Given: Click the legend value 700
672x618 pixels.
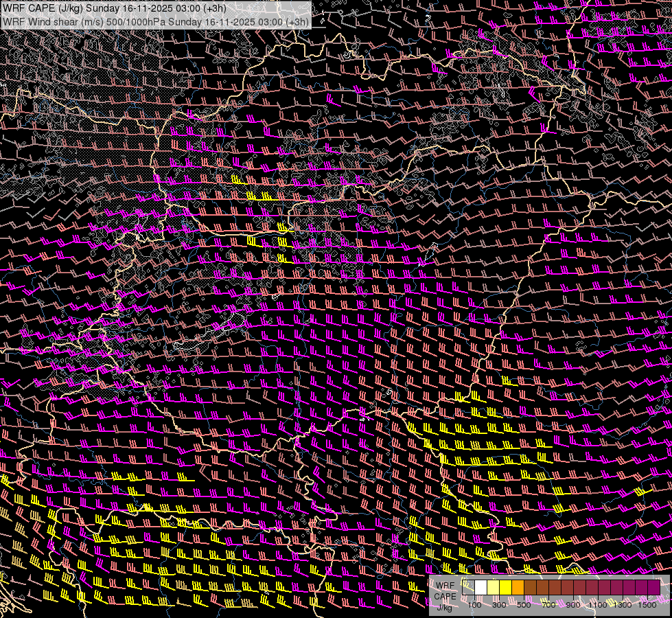Looking at the screenshot, I should point(548,605).
